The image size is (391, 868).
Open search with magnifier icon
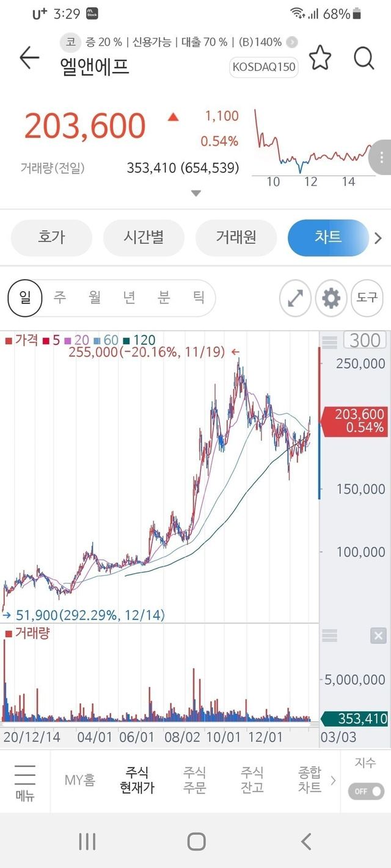[364, 58]
